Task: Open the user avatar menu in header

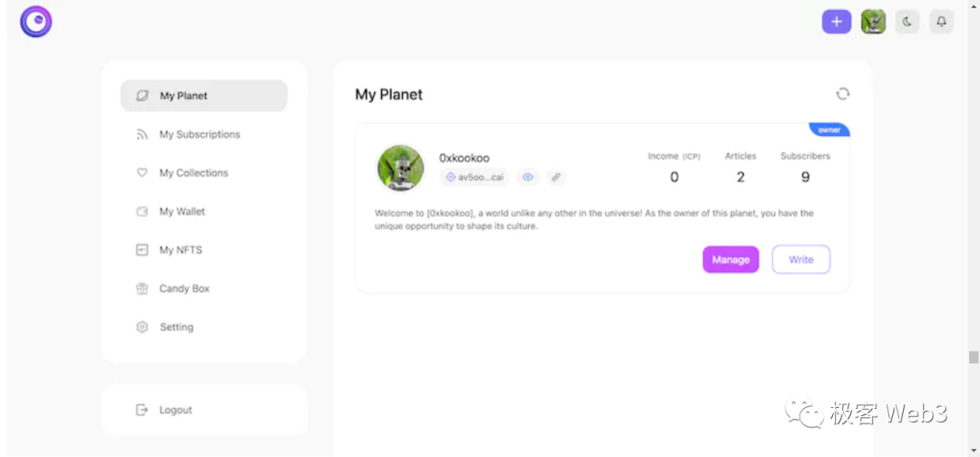Action: [x=873, y=22]
